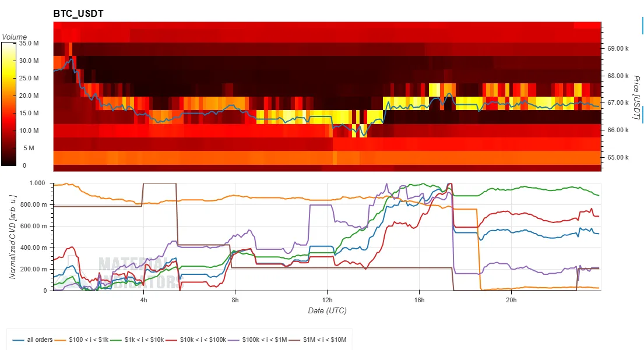Click the "Price [USDT]" axis title

coord(636,97)
